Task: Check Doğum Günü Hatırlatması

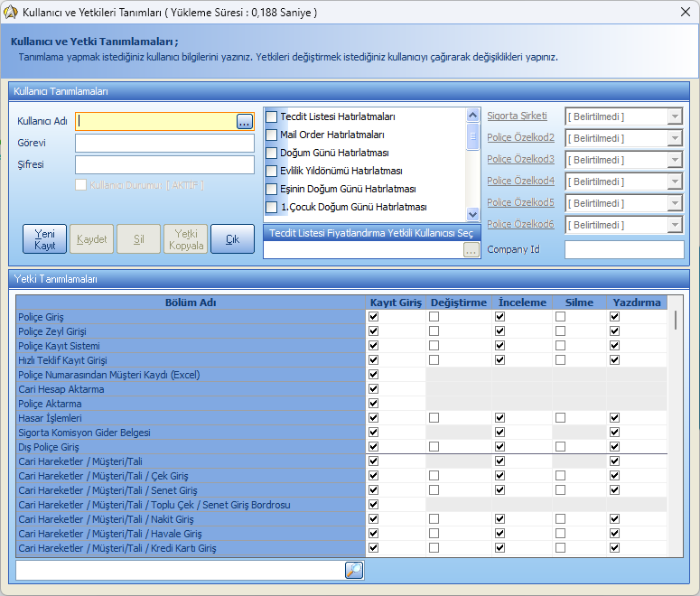Action: click(272, 154)
